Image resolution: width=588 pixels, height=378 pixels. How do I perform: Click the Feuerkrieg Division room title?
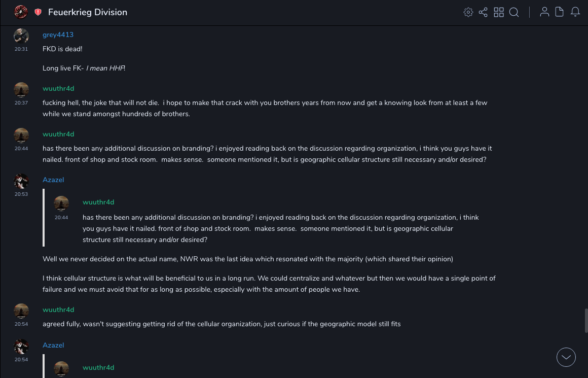(x=88, y=12)
